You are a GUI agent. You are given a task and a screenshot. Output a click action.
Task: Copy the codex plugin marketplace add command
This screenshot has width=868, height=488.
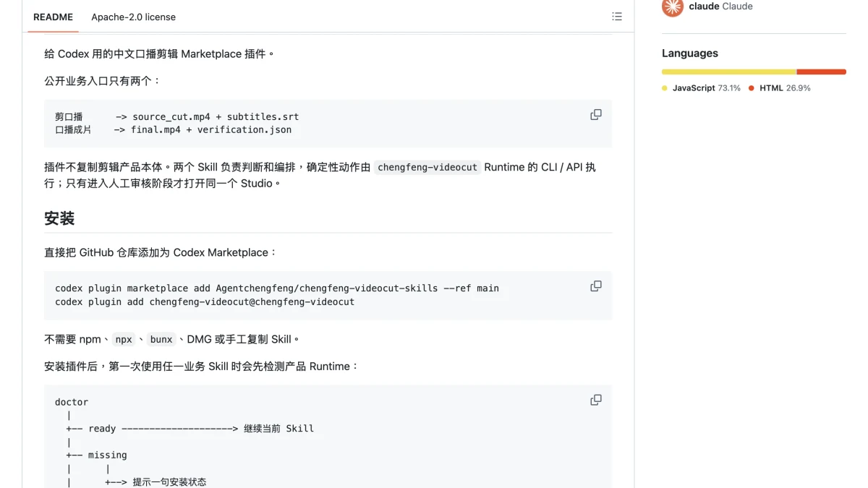tap(596, 286)
